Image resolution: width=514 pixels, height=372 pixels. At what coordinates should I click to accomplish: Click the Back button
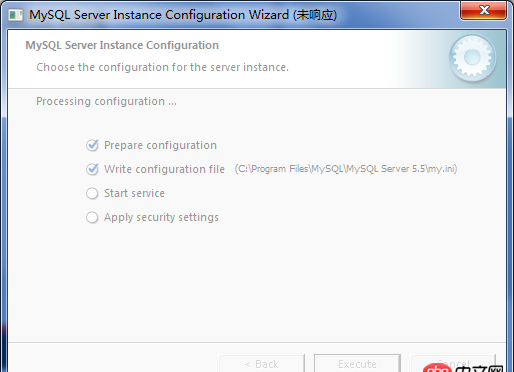pyautogui.click(x=262, y=363)
